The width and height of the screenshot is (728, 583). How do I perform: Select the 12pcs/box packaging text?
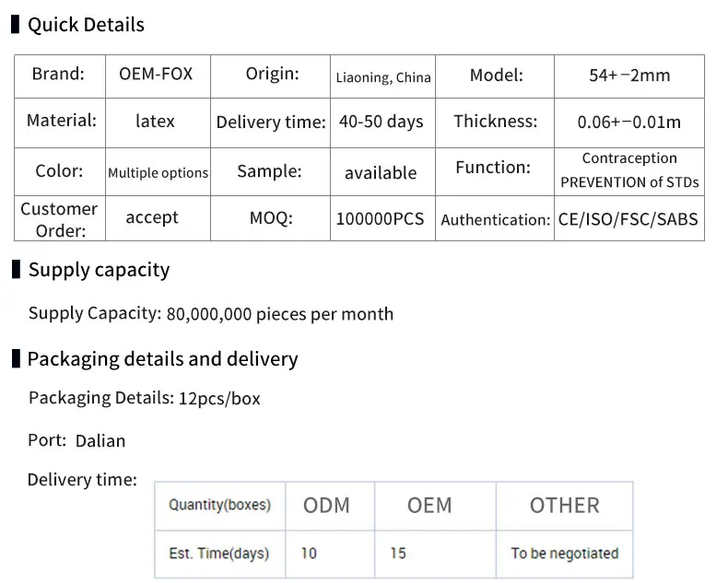click(219, 399)
